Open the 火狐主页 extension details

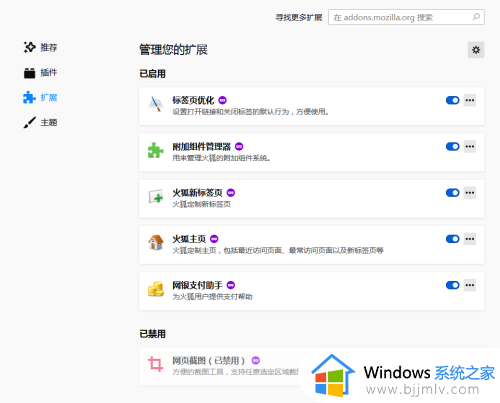tap(312, 245)
